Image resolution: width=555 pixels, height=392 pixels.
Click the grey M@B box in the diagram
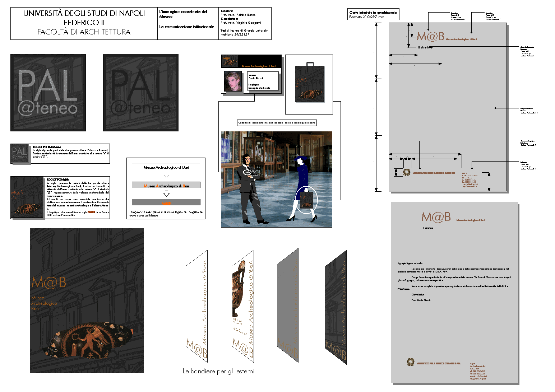(x=166, y=202)
